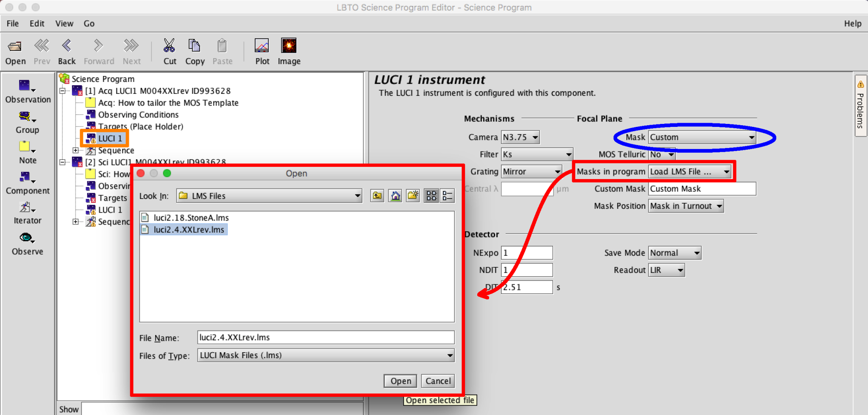Screen dimensions: 868x415
Task: Open the Mask Position dropdown
Action: pos(686,206)
